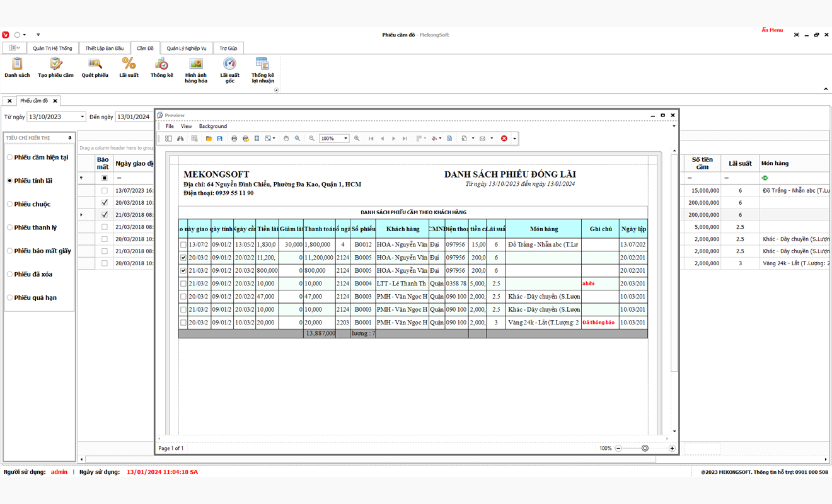The width and height of the screenshot is (832, 504).
Task: Click the Watermark page icon in Preview
Action: (x=449, y=139)
